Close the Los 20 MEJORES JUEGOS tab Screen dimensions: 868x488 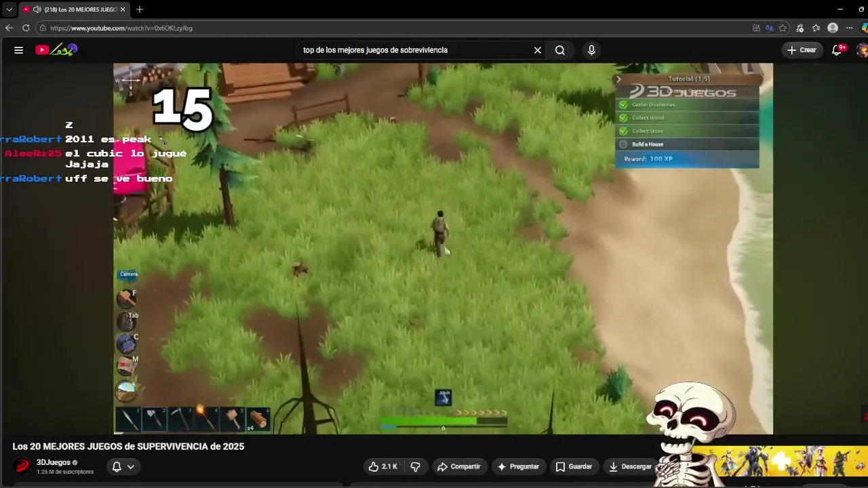(123, 9)
